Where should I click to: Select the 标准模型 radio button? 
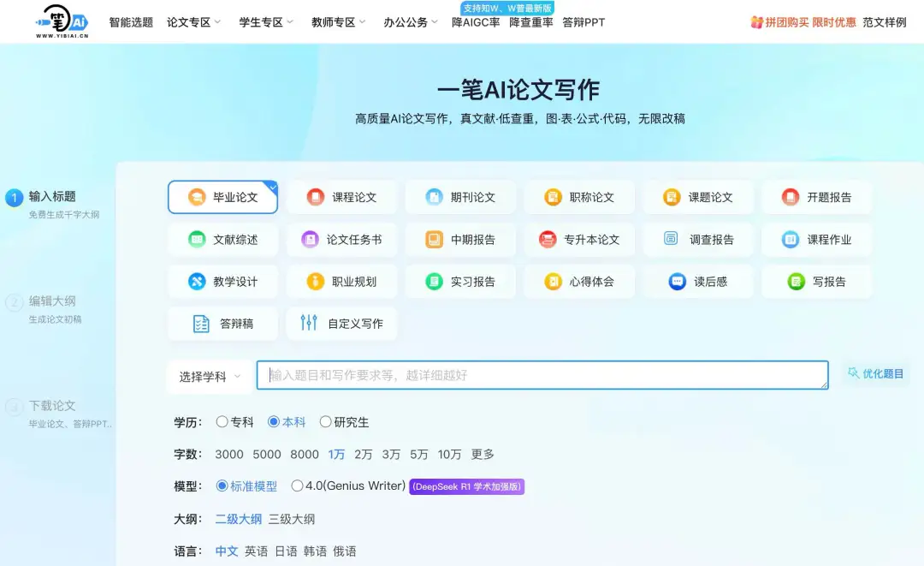coord(222,486)
